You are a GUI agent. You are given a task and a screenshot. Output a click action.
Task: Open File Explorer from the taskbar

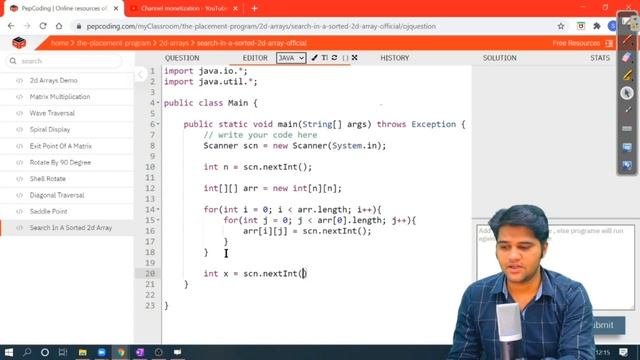82,352
